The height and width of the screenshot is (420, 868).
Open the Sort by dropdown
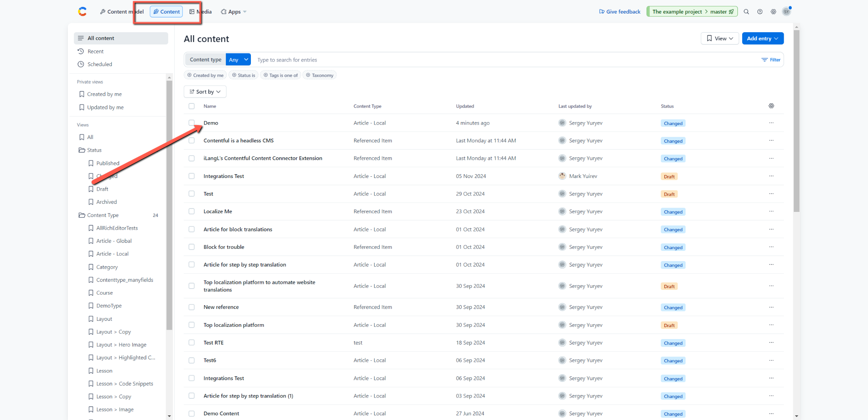coord(205,92)
